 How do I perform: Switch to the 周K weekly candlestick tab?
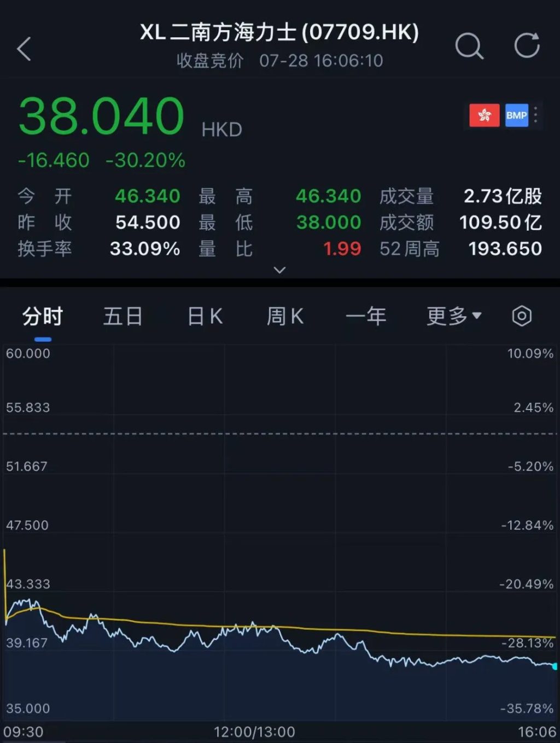tap(285, 316)
